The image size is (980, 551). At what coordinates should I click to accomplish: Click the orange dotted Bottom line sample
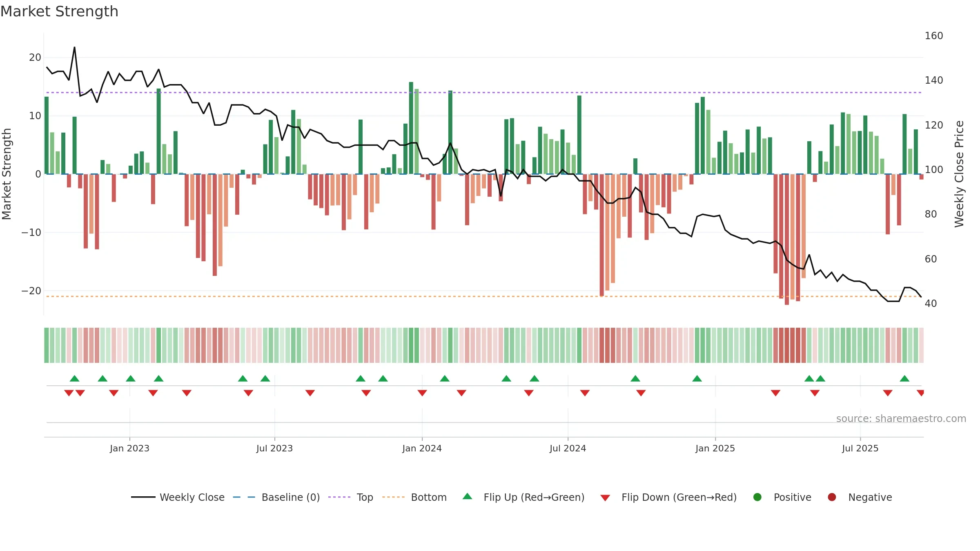394,497
